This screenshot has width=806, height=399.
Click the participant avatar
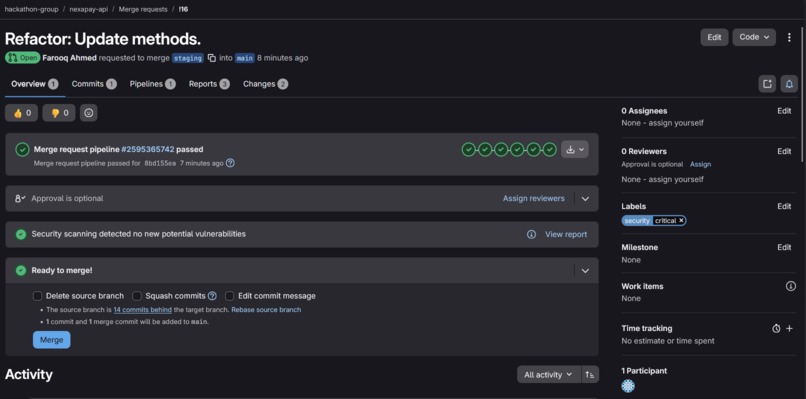tap(628, 386)
